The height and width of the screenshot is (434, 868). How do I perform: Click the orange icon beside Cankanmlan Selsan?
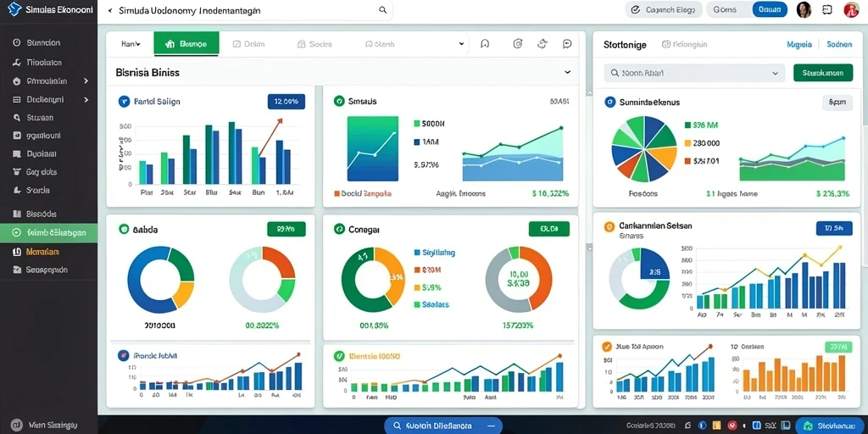coord(609,225)
